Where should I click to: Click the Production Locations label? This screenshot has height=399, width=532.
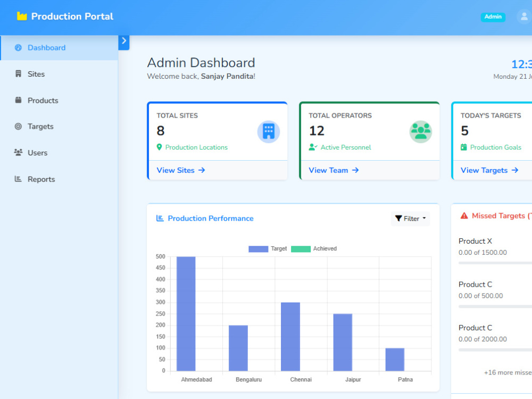pyautogui.click(x=196, y=147)
